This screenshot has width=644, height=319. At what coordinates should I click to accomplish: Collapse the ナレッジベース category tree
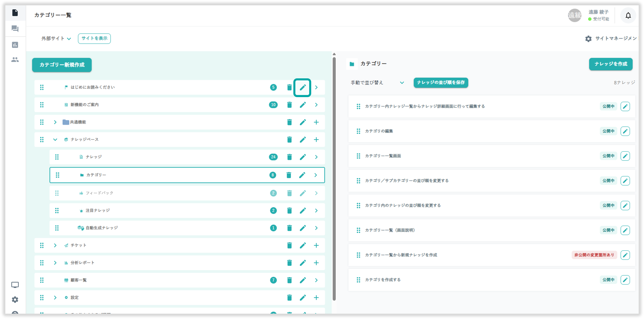55,140
